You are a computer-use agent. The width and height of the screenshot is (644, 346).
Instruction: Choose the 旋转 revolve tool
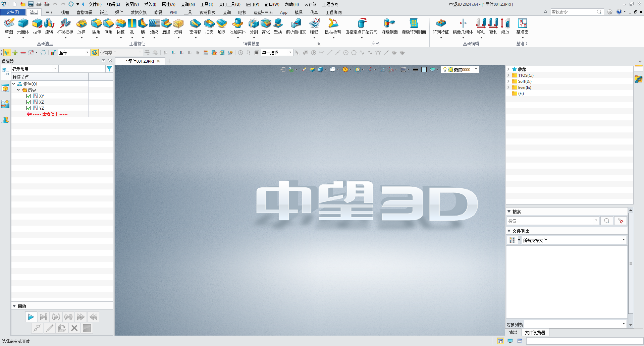[49, 26]
